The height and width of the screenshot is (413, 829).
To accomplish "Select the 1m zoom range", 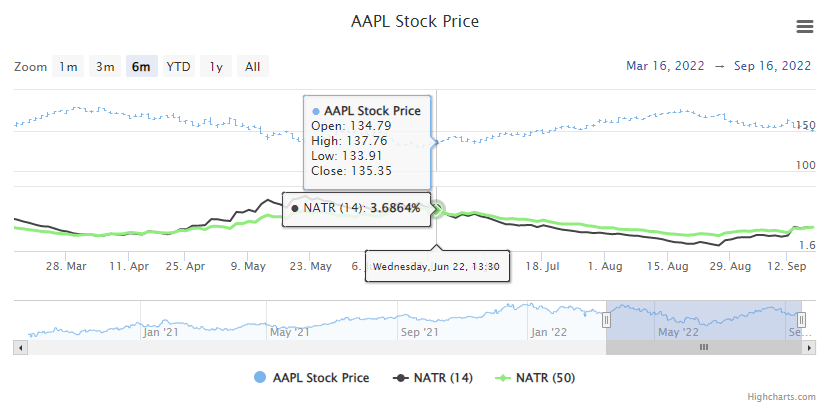I will (x=68, y=67).
